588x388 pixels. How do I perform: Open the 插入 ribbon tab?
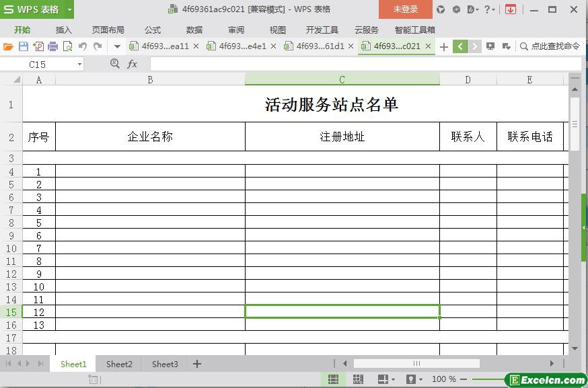tap(63, 30)
